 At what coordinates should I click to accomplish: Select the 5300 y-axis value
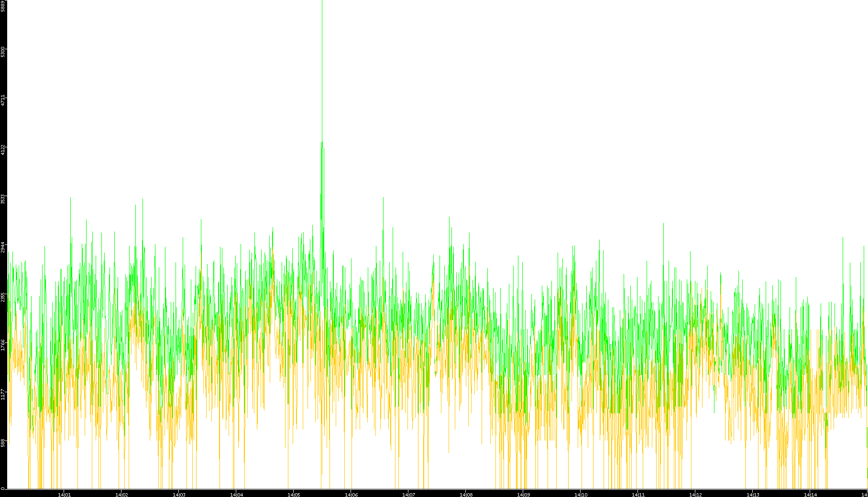(3, 52)
